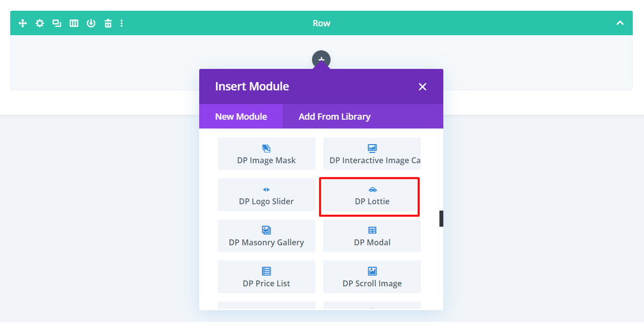Click the module list scrollbar handle

441,218
